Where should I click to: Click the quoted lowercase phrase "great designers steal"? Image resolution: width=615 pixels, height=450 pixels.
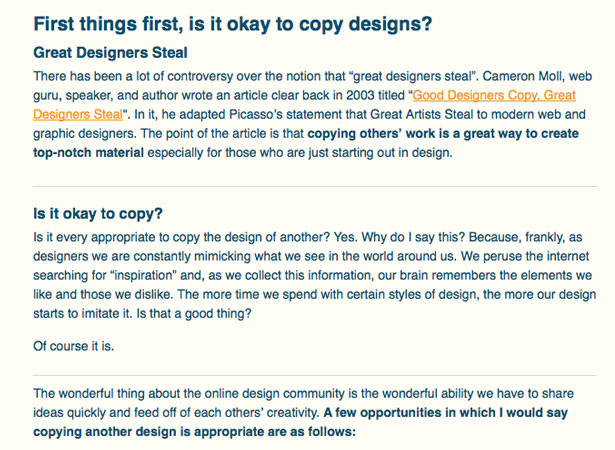pyautogui.click(x=412, y=76)
